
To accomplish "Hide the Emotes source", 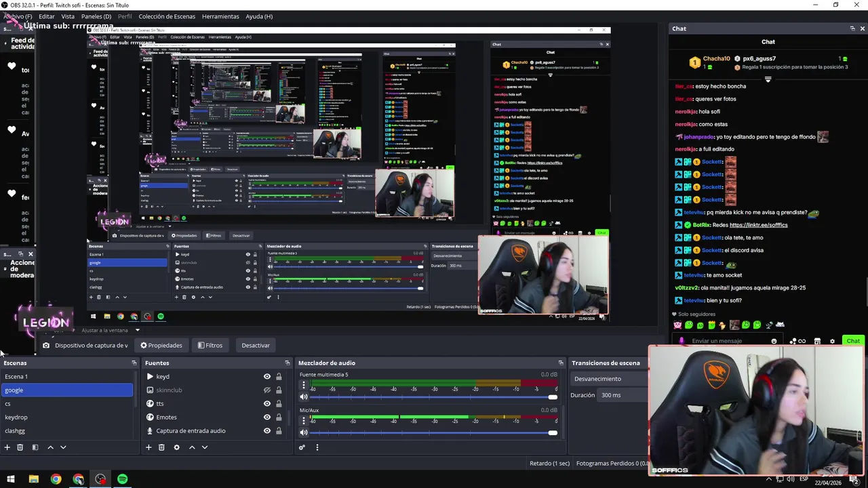I will [267, 417].
